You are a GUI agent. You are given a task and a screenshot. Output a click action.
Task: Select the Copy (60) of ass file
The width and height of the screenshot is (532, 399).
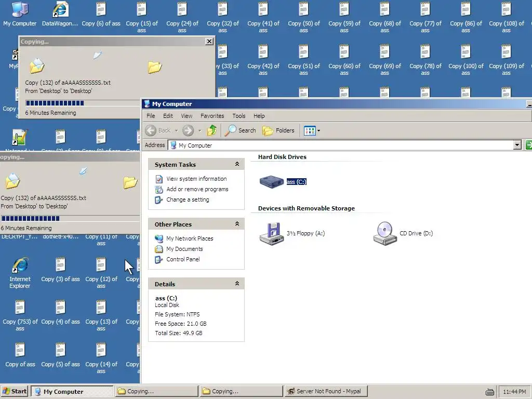pyautogui.click(x=344, y=59)
